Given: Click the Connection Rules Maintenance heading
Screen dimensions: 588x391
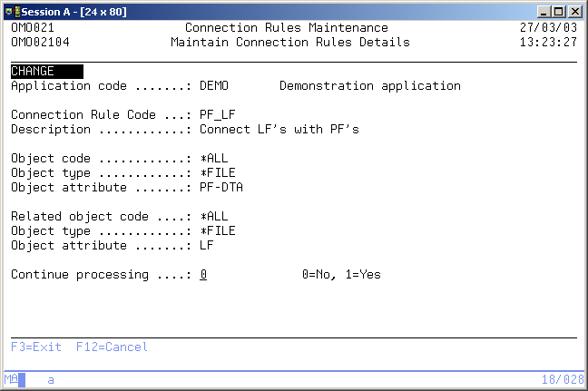Looking at the screenshot, I should (x=286, y=28).
